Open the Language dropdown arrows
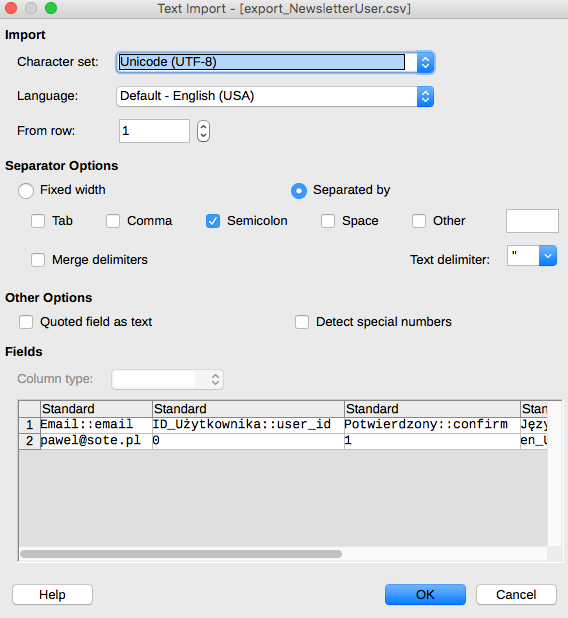 [425, 96]
